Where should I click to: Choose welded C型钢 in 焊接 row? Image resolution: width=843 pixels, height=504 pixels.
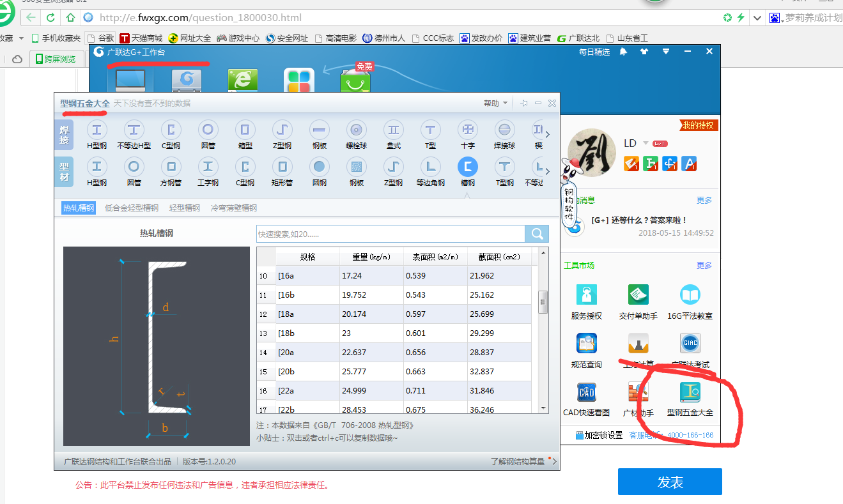point(171,130)
